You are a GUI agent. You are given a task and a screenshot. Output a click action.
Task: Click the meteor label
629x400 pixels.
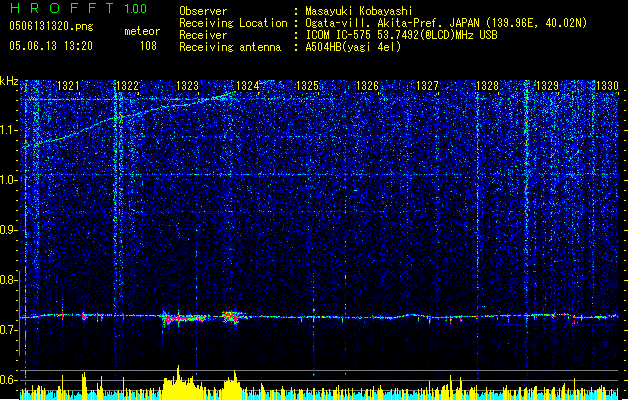142,31
